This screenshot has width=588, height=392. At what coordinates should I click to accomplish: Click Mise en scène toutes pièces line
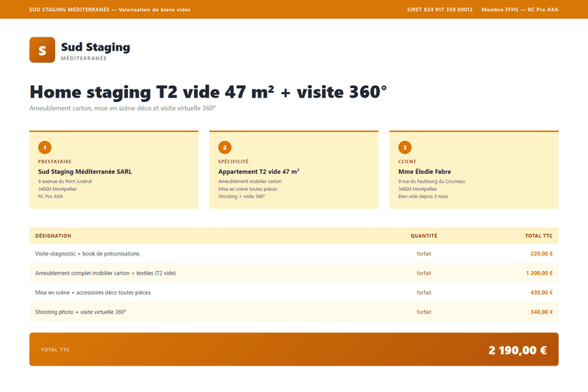pyautogui.click(x=248, y=189)
